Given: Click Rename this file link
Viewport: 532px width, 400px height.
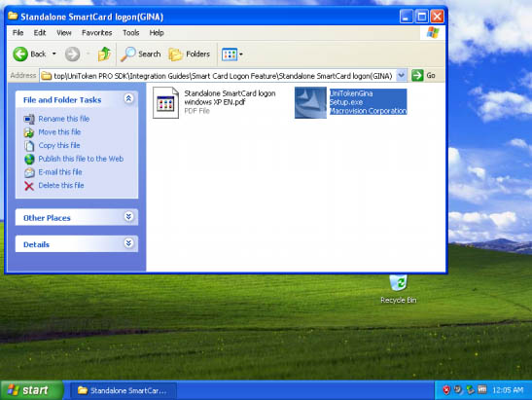Looking at the screenshot, I should (64, 119).
